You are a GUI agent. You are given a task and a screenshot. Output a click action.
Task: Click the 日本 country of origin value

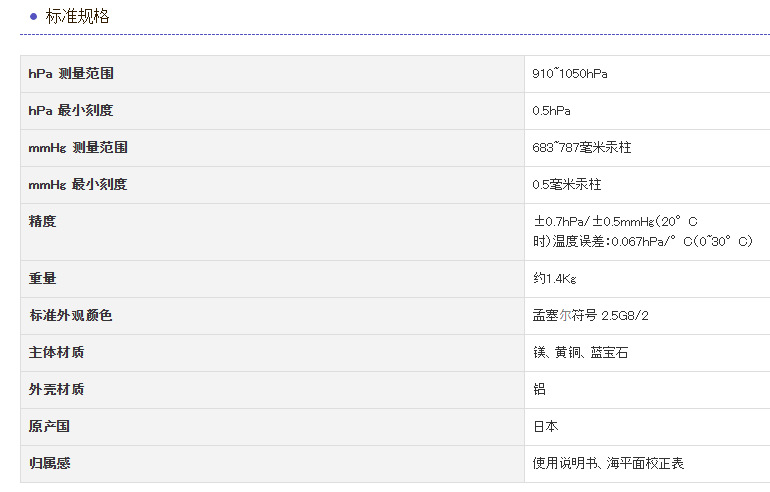(x=546, y=427)
